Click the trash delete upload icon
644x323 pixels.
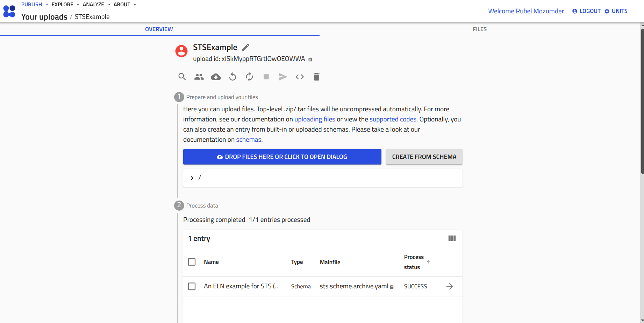tap(316, 77)
